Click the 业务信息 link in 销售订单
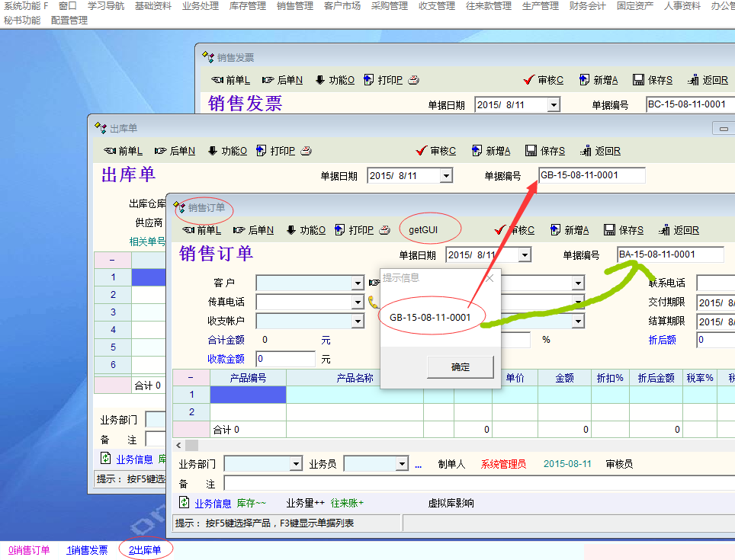The image size is (735, 560). 213,503
